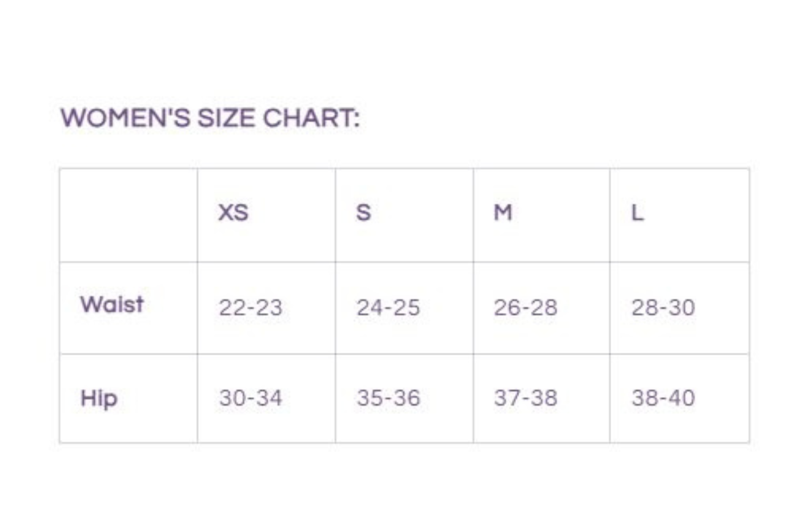Select the 37-38 hip measurement for M
798x532 pixels.
click(x=525, y=398)
